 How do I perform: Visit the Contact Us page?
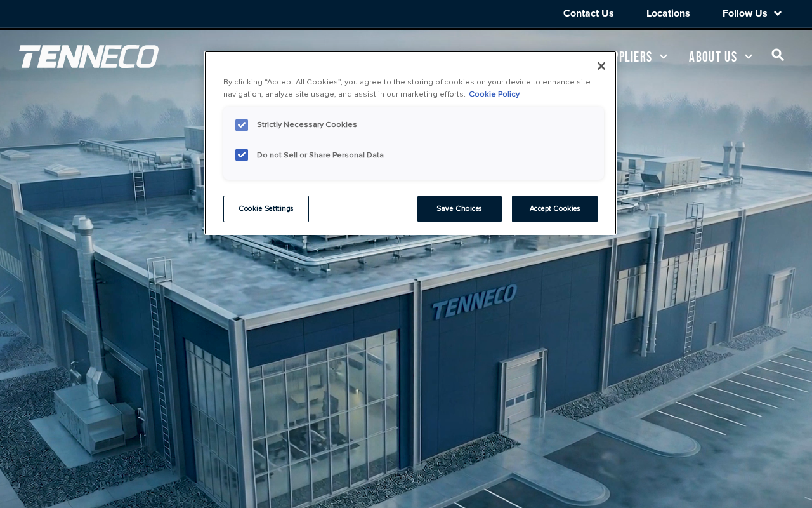pyautogui.click(x=589, y=13)
